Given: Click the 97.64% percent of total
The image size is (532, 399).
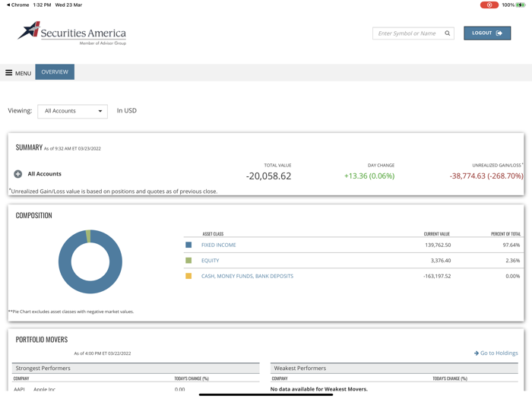Looking at the screenshot, I should click(511, 245).
